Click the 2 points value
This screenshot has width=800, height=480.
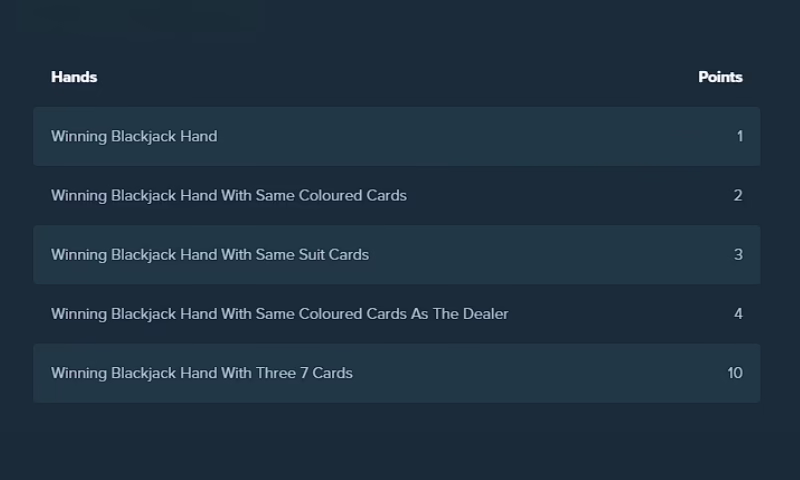point(738,195)
